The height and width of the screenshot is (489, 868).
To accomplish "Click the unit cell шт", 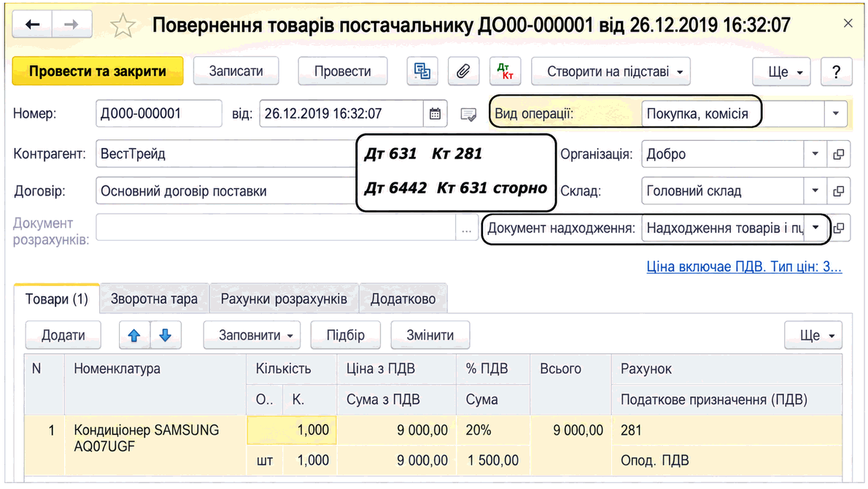I will 265,461.
